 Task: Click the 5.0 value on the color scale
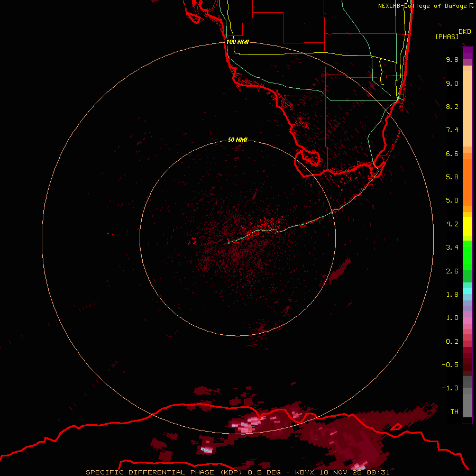(x=452, y=200)
